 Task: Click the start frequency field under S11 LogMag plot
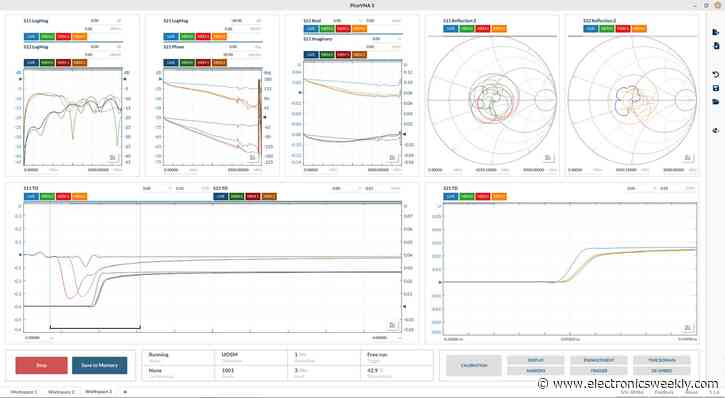pyautogui.click(x=31, y=170)
